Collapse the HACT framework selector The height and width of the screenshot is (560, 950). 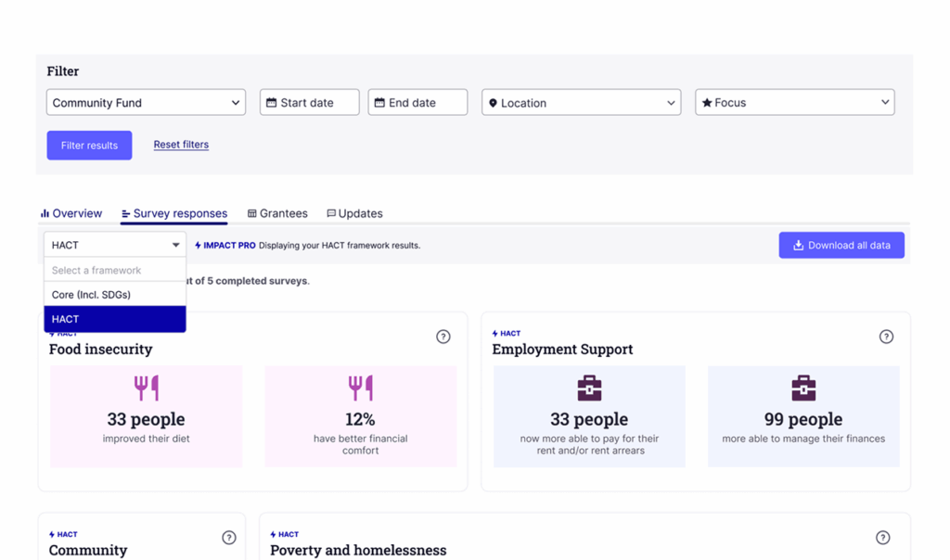click(x=114, y=245)
